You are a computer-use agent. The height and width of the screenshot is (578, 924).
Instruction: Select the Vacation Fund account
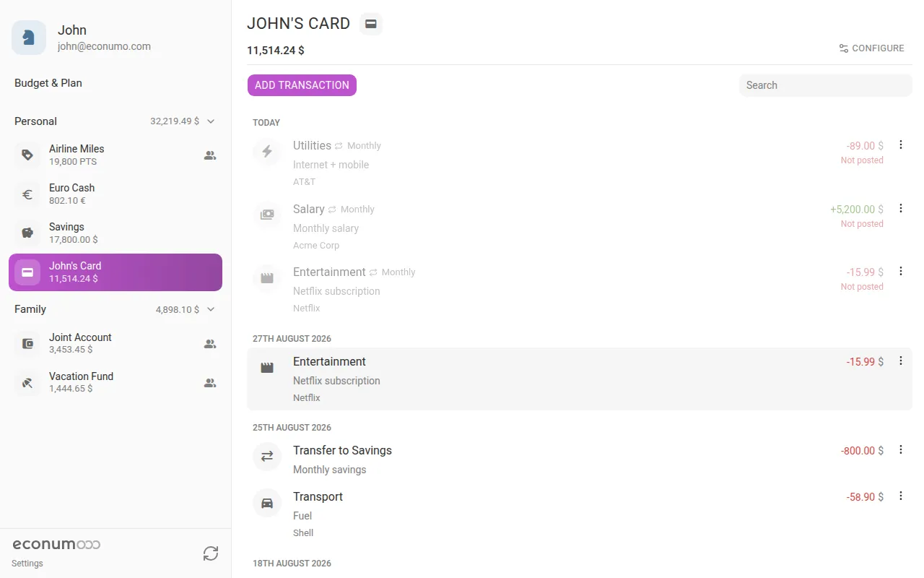coord(115,382)
